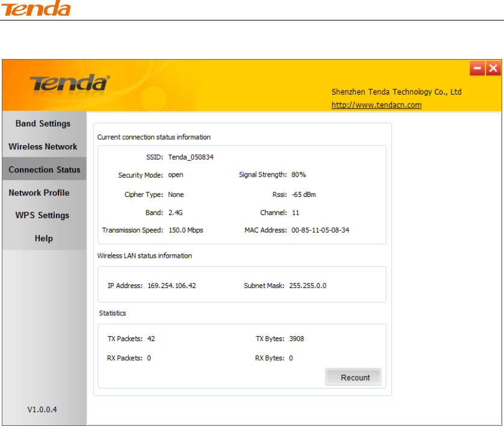504x426 pixels.
Task: Click the Subnet Mask value 255.255.0.0
Action: (308, 286)
